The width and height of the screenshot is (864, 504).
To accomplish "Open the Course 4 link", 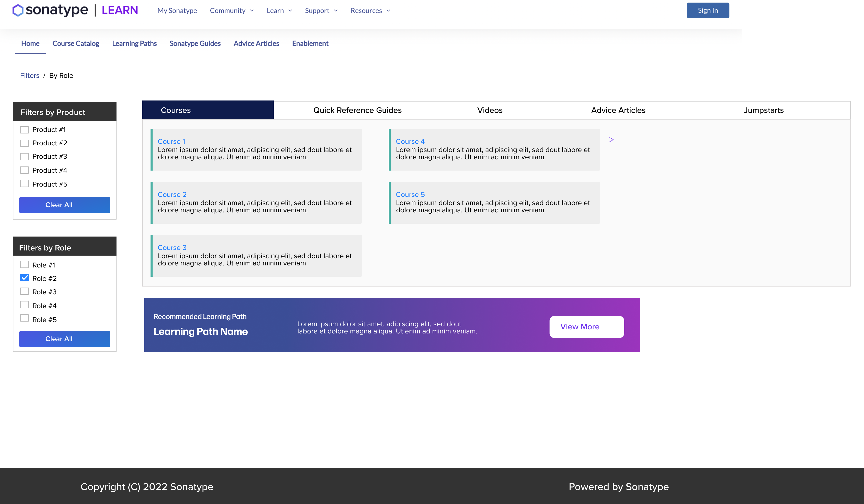I will 410,141.
